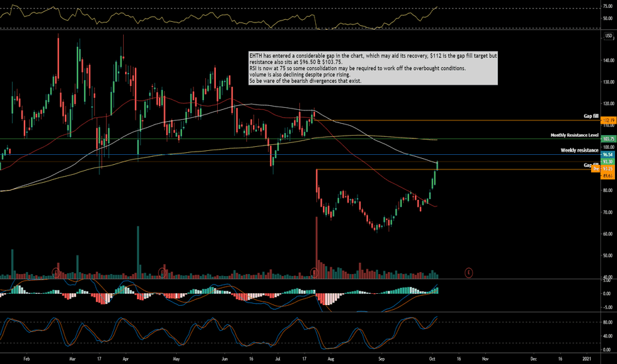Image resolution: width=617 pixels, height=364 pixels.
Task: Click the 2021 label on the date axis
Action: tap(587, 359)
